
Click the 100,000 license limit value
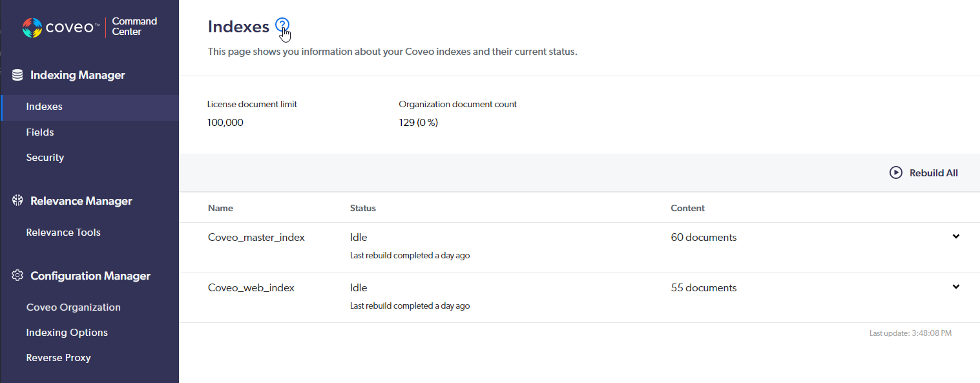point(225,123)
